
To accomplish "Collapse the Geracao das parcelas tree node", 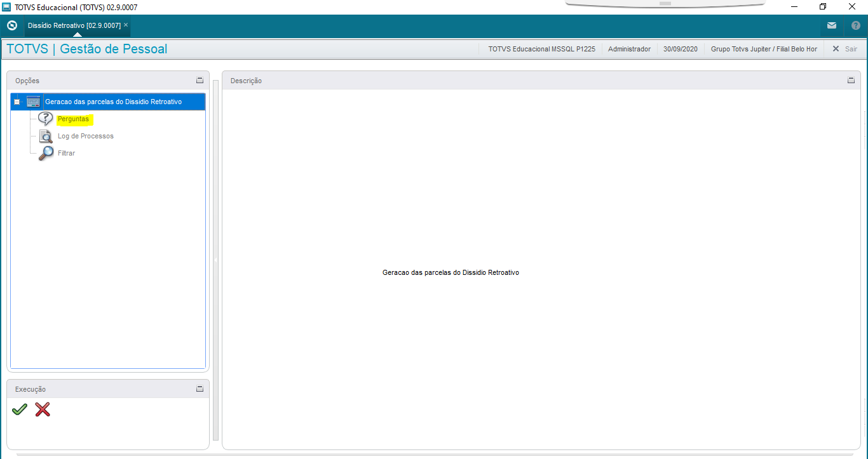I will tap(17, 102).
